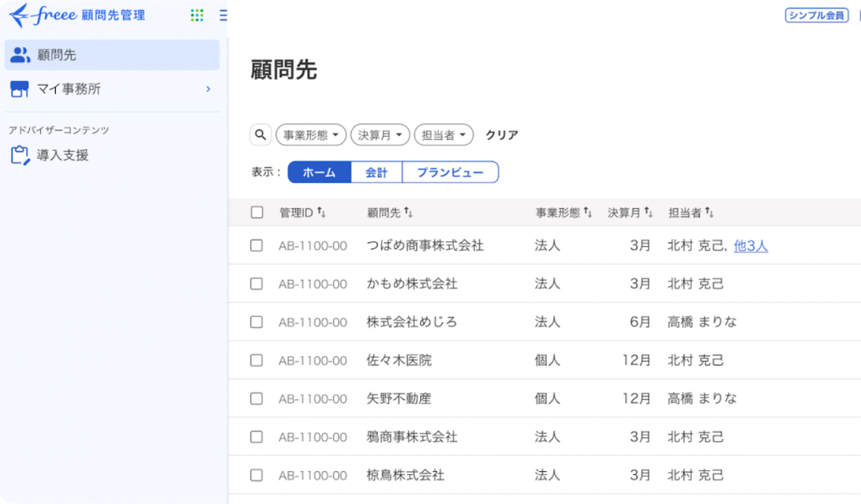
Task: Select 導入支援 in the sidebar menu
Action: [x=112, y=155]
